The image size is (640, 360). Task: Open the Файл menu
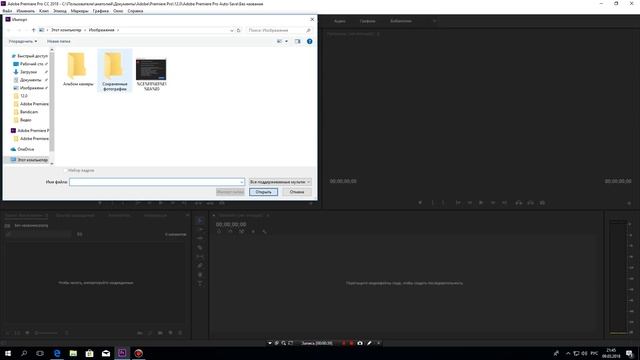tap(7, 11)
